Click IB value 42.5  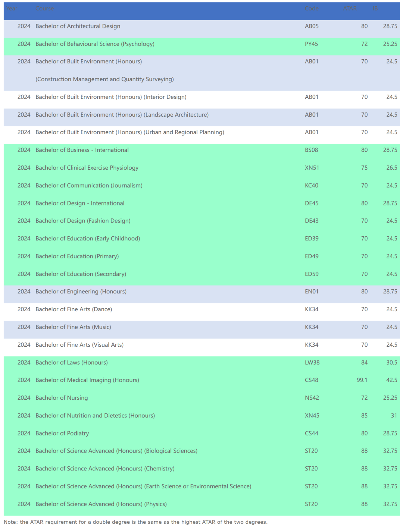click(x=392, y=380)
